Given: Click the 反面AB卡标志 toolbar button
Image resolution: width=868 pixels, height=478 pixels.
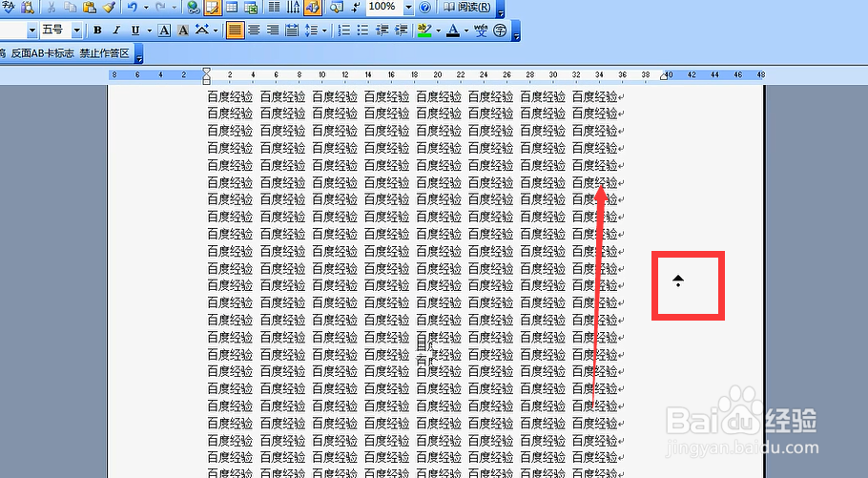Looking at the screenshot, I should tap(43, 53).
